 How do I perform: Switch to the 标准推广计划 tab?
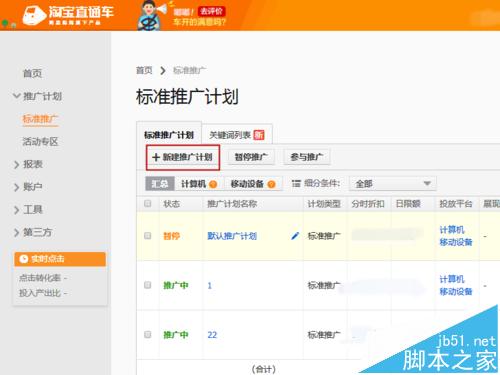coord(169,135)
